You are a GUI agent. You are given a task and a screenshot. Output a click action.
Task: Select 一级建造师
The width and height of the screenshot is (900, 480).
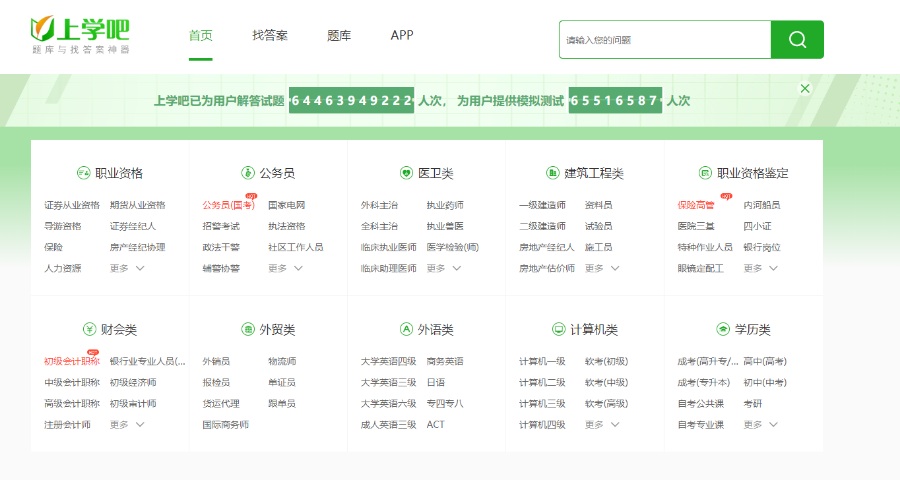coord(542,205)
